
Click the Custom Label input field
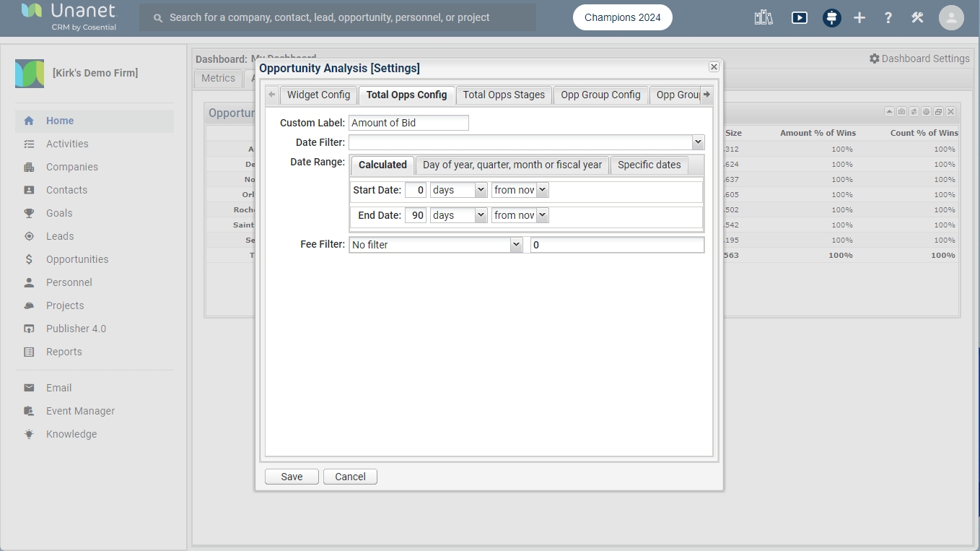coord(408,123)
